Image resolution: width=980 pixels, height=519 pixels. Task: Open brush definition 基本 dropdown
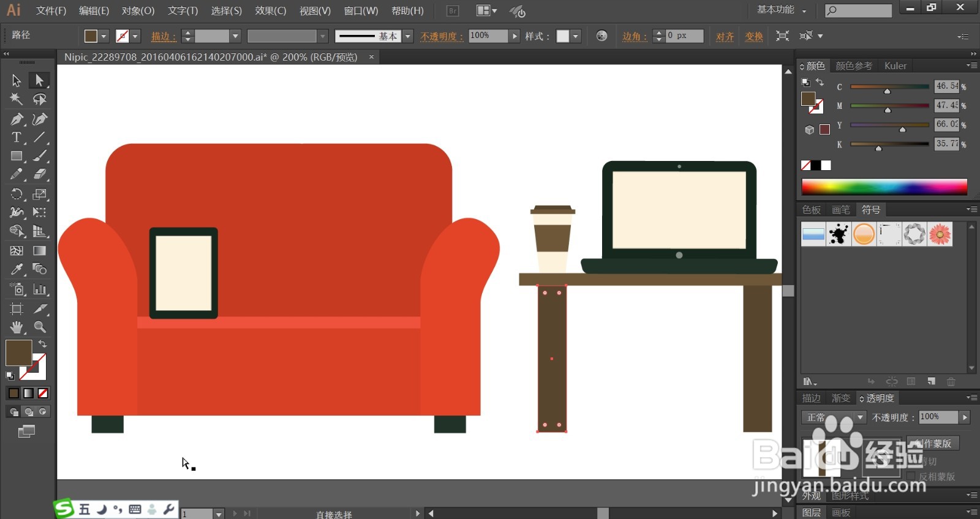pyautogui.click(x=408, y=36)
